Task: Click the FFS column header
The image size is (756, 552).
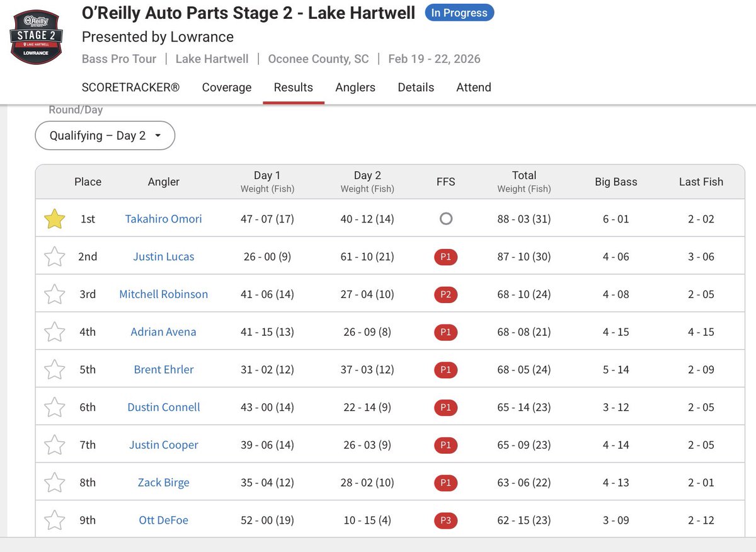Action: tap(446, 181)
